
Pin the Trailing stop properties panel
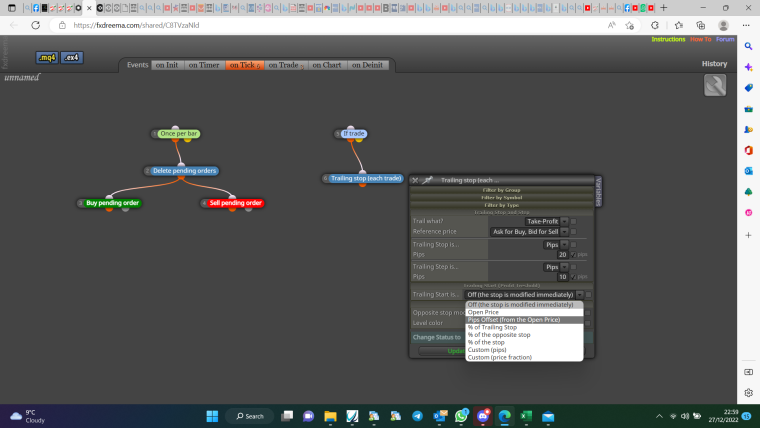427,180
